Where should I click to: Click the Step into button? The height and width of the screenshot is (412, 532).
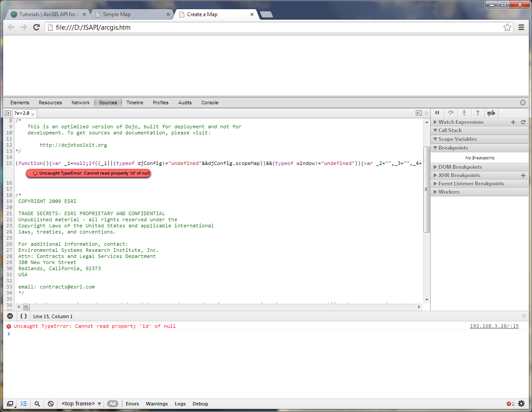[464, 113]
